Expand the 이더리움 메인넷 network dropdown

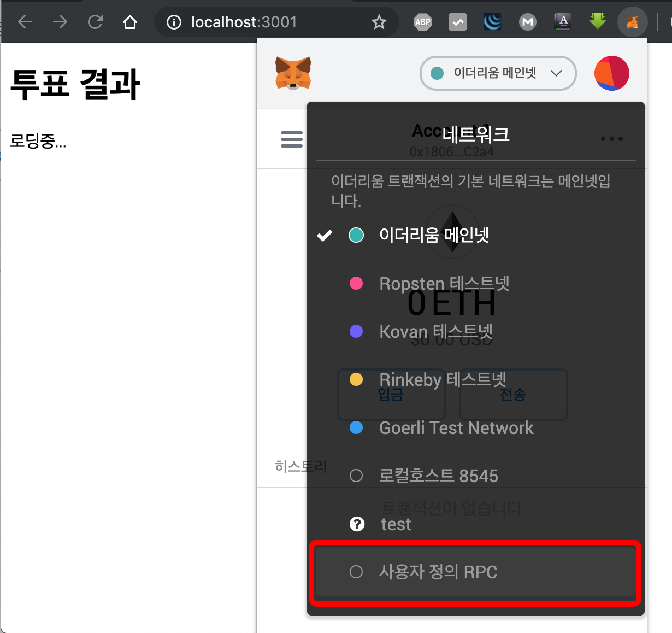coord(498,73)
